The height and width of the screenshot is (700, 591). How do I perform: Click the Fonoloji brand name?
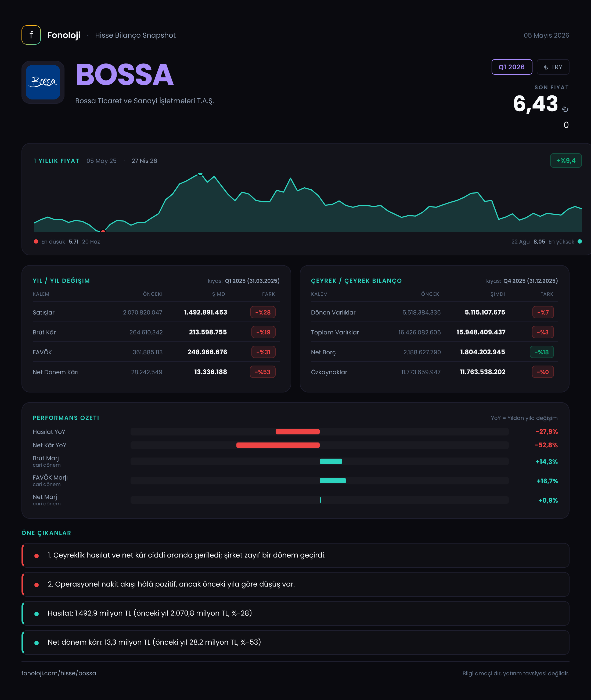click(x=64, y=35)
